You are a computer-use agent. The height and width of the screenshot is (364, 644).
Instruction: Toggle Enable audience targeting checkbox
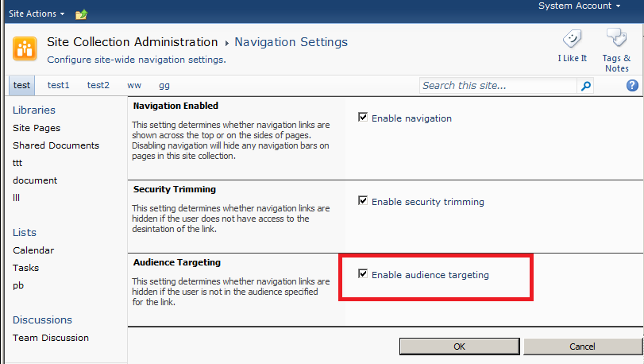(x=363, y=273)
